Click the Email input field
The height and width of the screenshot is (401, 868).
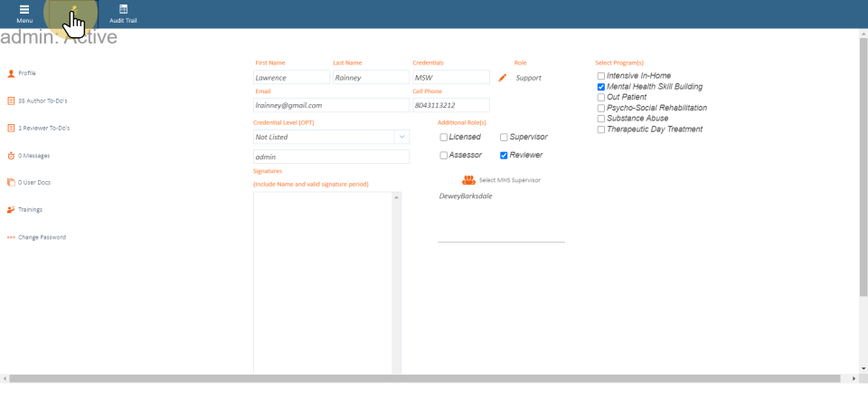(331, 105)
